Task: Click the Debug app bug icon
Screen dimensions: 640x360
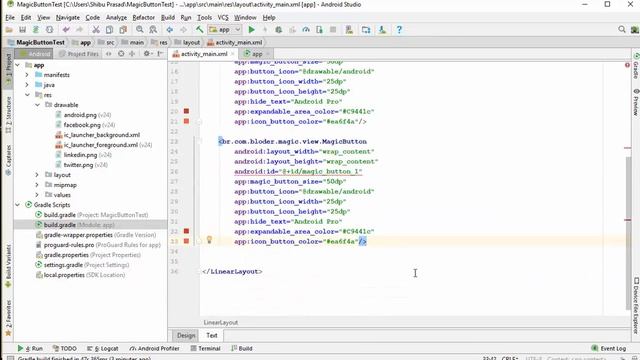Action: pos(278,30)
